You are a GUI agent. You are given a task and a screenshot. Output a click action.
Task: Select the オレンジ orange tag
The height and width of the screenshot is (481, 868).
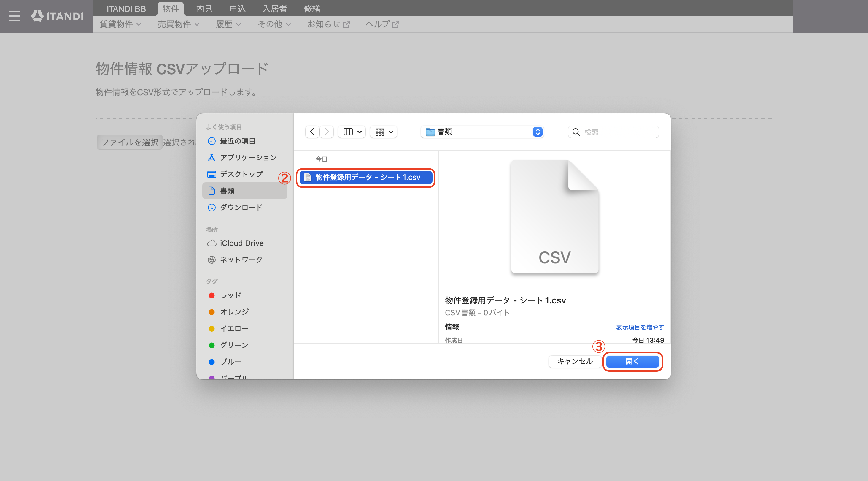click(245, 312)
